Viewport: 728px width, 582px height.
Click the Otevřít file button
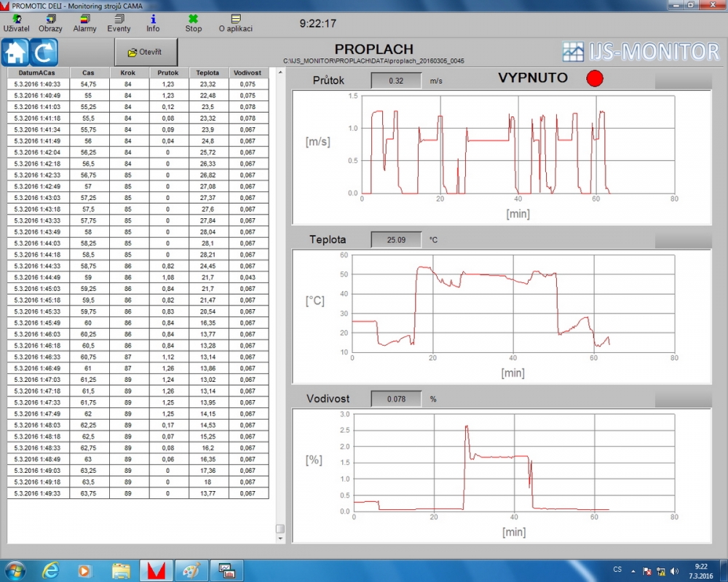(x=146, y=52)
